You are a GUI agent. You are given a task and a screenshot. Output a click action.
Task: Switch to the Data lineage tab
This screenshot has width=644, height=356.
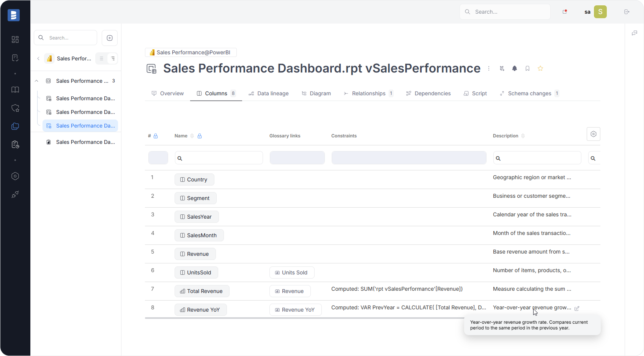[x=269, y=93]
